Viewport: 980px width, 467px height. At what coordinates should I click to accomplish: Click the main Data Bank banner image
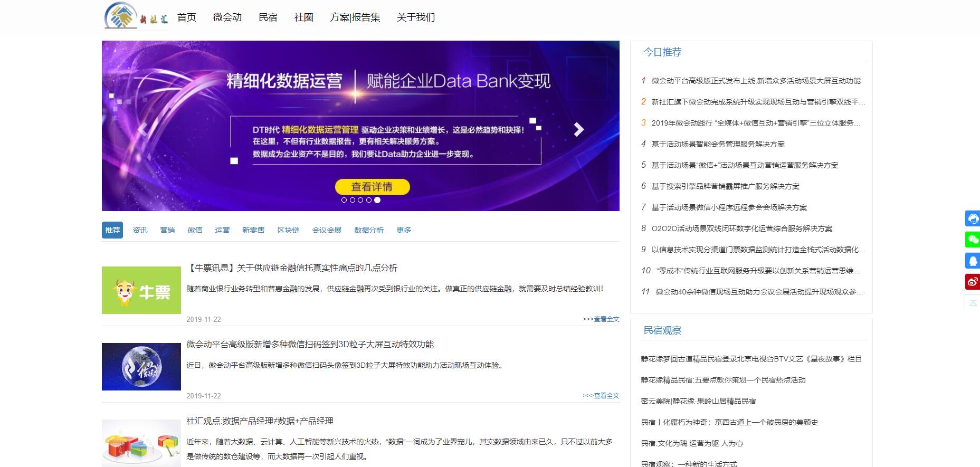pos(360,126)
